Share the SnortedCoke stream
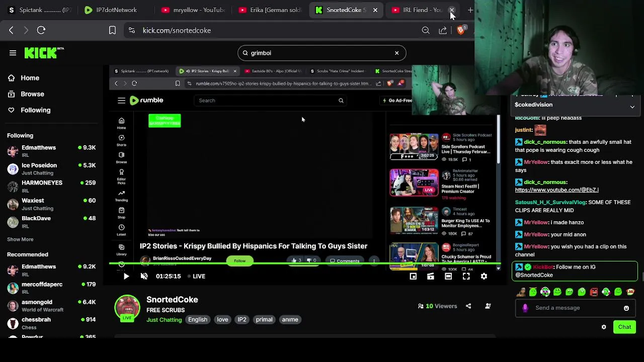This screenshot has width=644, height=362. 468,306
